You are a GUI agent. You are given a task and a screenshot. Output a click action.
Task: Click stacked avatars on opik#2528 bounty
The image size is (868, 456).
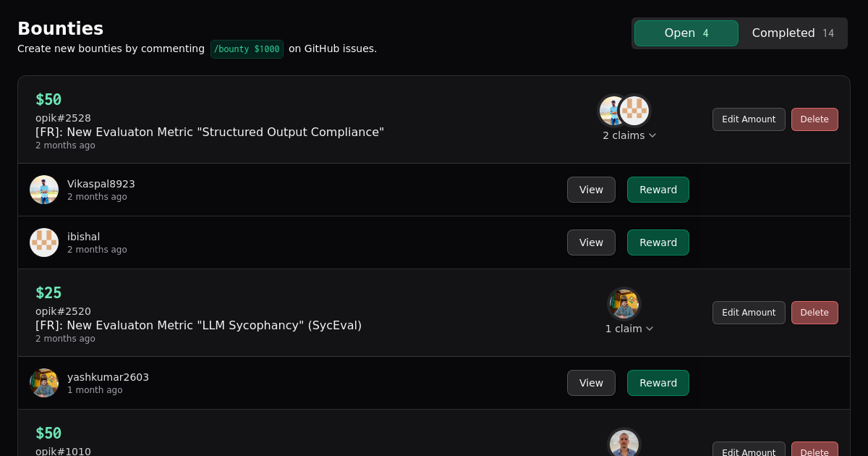coord(624,111)
